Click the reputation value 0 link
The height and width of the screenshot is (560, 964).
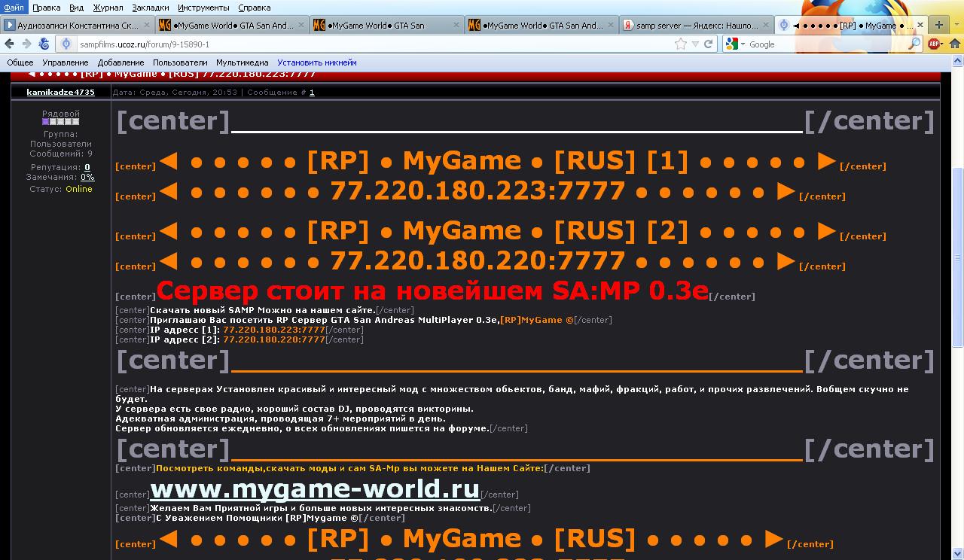click(x=87, y=167)
